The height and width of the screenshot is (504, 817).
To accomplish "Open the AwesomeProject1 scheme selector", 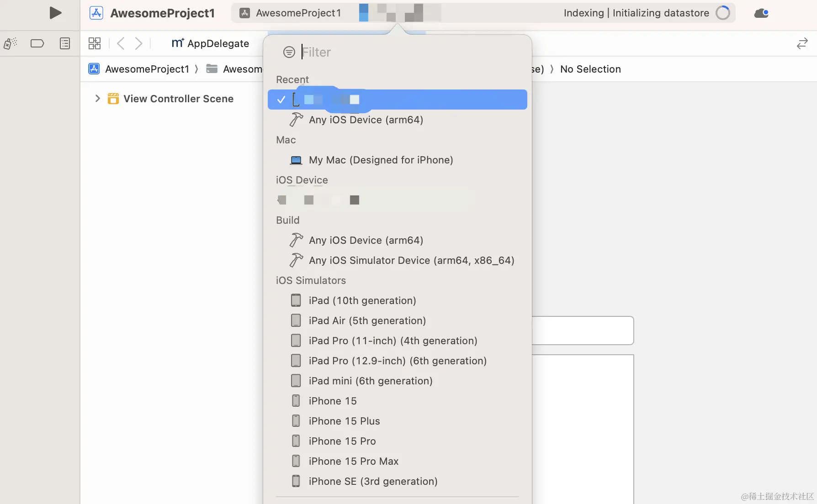I will [x=291, y=13].
